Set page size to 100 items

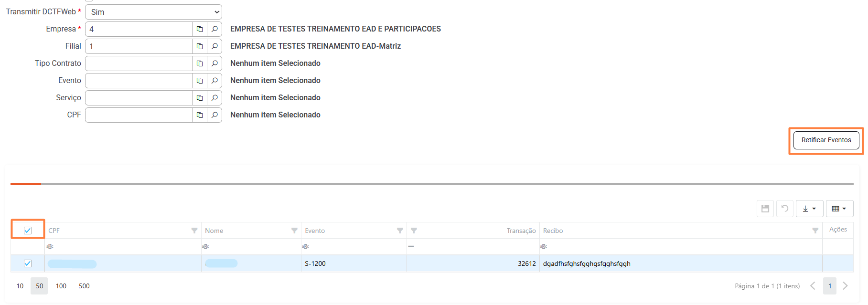point(61,286)
